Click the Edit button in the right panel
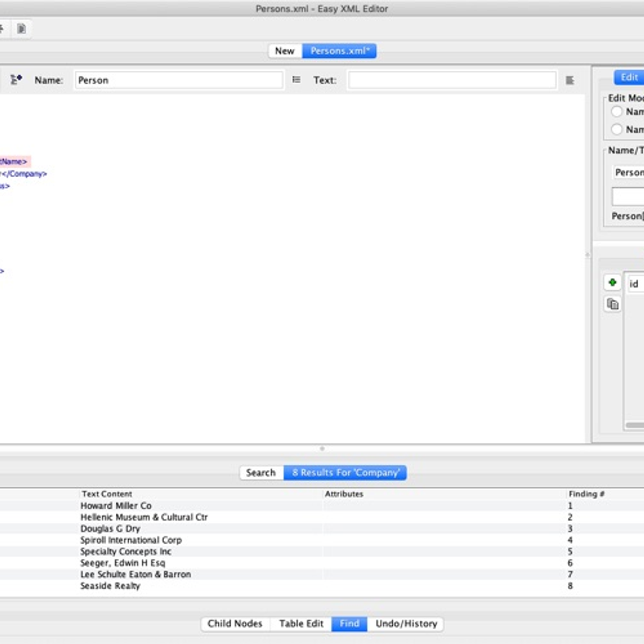Image resolution: width=644 pixels, height=644 pixels. coord(629,77)
